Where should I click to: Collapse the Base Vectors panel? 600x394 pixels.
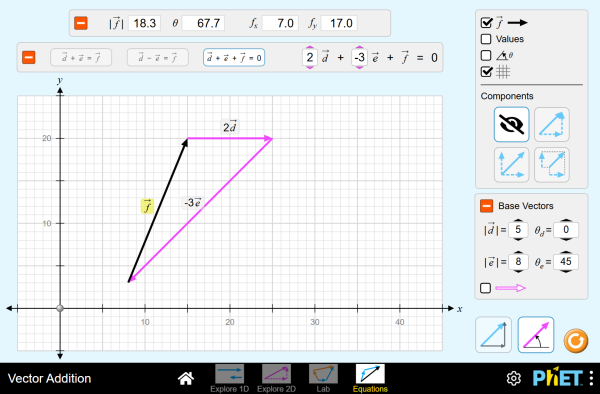pyautogui.click(x=486, y=206)
